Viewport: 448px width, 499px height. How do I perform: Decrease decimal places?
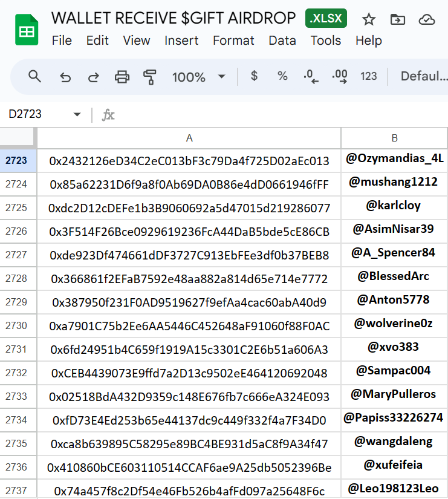(x=311, y=77)
